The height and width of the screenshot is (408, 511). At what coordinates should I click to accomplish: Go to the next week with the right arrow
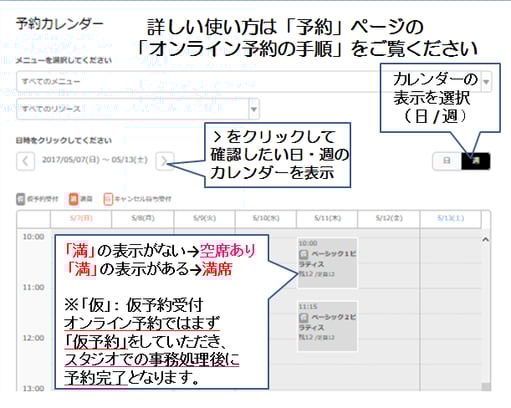pos(165,161)
